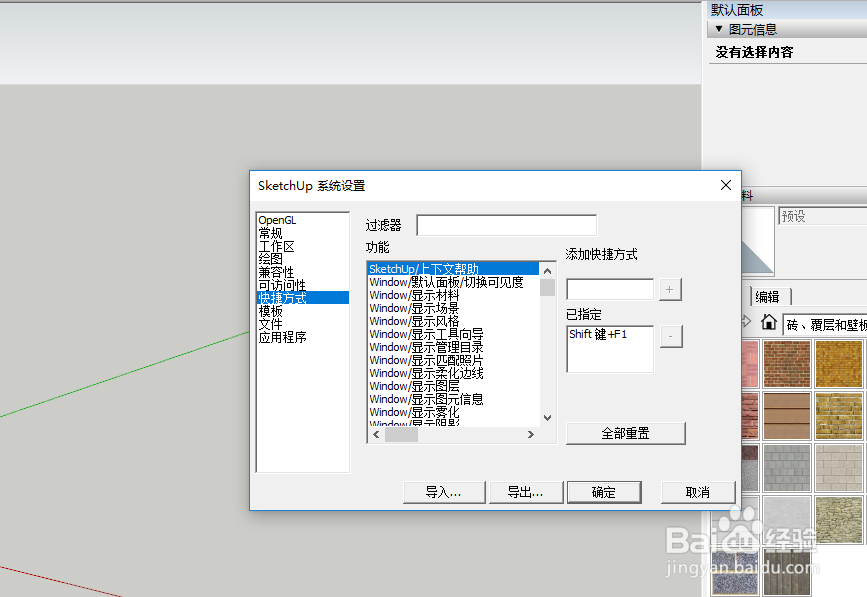The height and width of the screenshot is (597, 867).
Task: Click the function list horizontal scrollbar thumb
Action: 401,434
